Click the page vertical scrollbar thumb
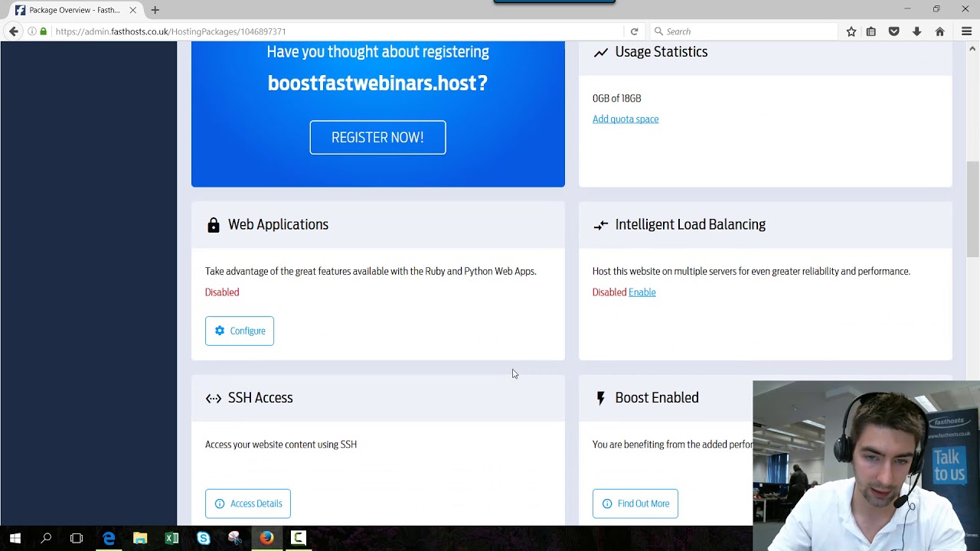Image resolution: width=980 pixels, height=551 pixels. (x=972, y=208)
